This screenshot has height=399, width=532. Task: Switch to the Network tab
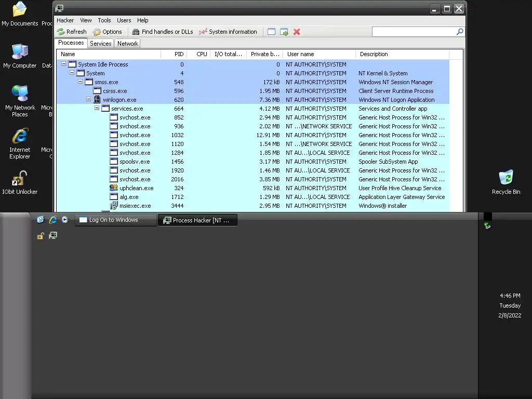pyautogui.click(x=128, y=44)
